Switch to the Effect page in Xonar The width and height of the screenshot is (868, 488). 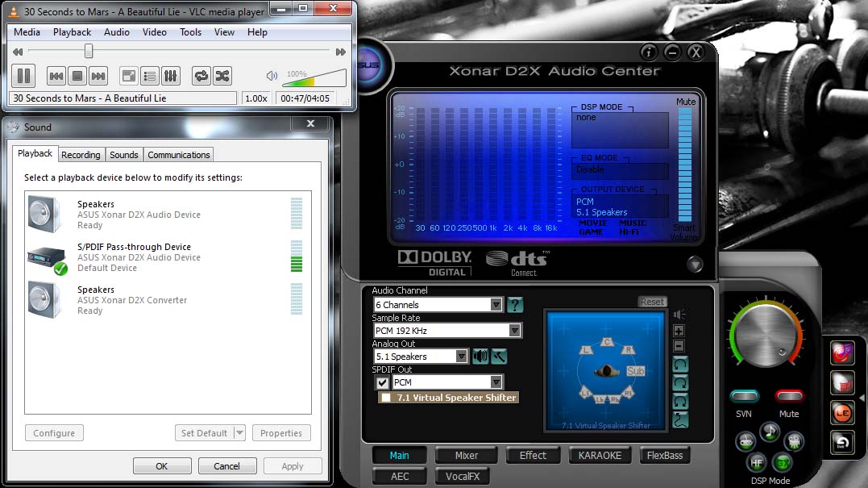pos(533,455)
